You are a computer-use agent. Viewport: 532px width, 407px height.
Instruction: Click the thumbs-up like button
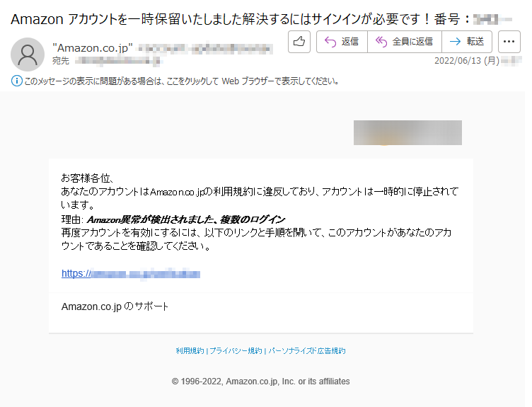pos(299,42)
